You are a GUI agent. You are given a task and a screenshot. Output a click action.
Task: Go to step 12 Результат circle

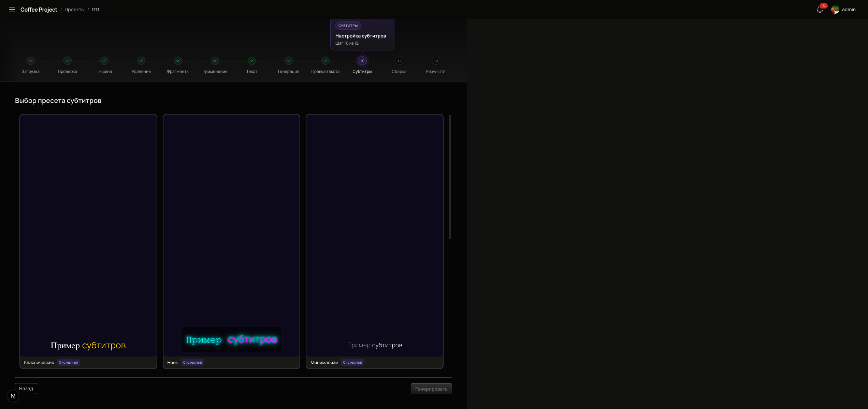coord(436,61)
